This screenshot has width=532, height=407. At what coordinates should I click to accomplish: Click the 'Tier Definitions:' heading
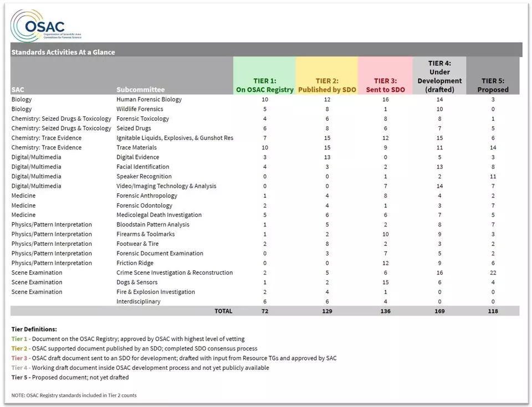34,329
